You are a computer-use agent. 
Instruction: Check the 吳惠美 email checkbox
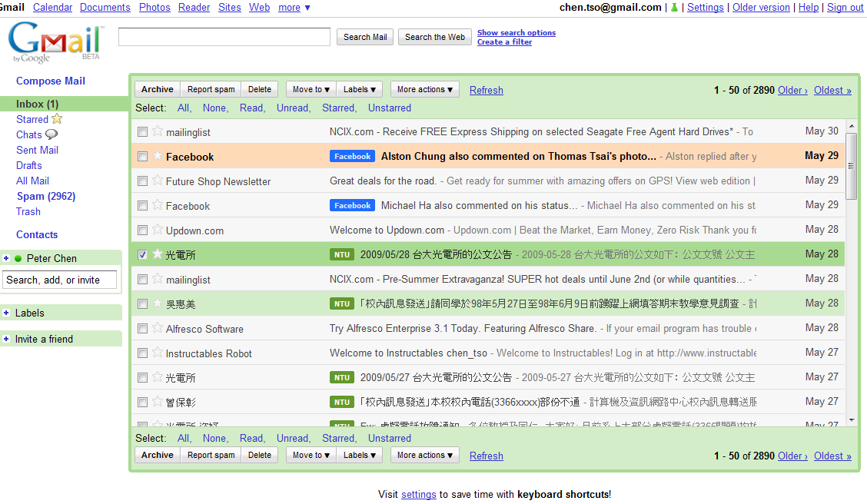[143, 304]
